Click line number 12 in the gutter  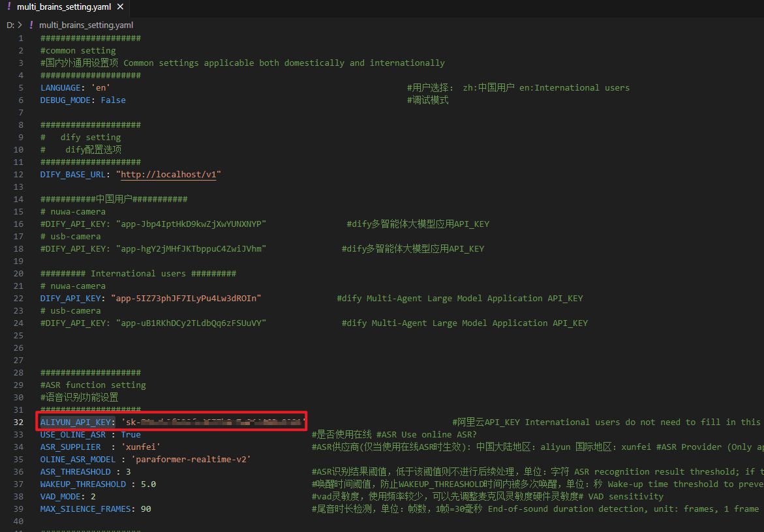18,175
